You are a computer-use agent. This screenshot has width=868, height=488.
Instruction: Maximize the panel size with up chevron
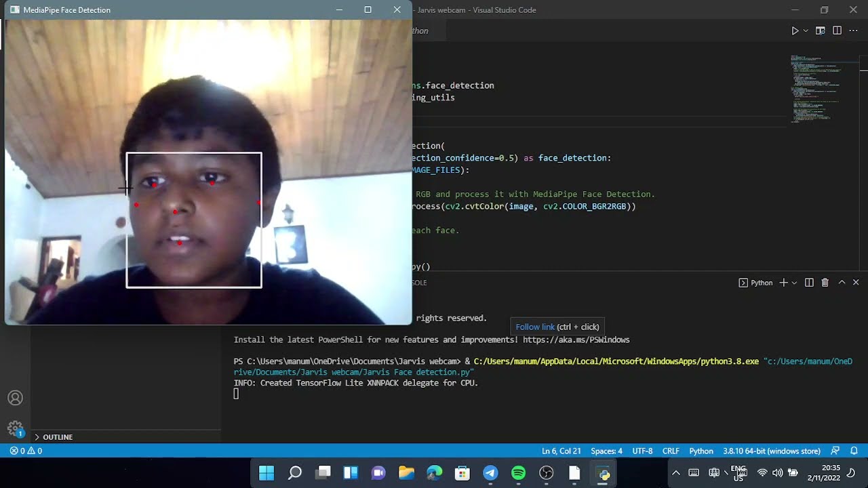coord(842,283)
